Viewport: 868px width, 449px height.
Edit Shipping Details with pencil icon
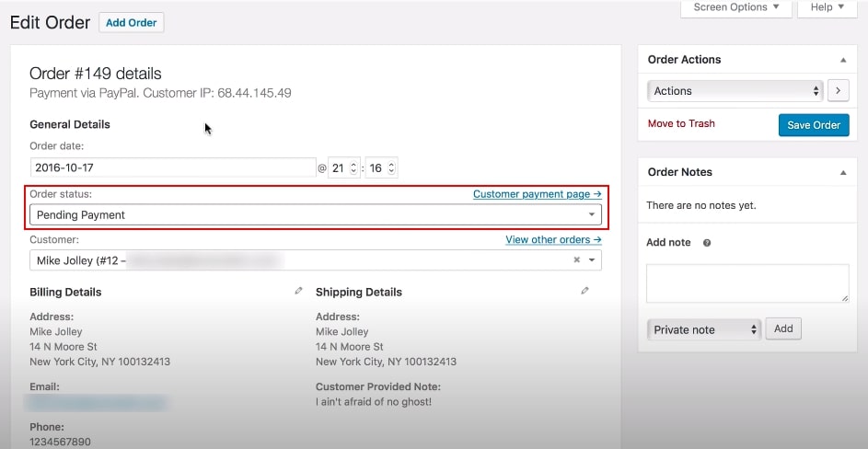[x=584, y=291]
